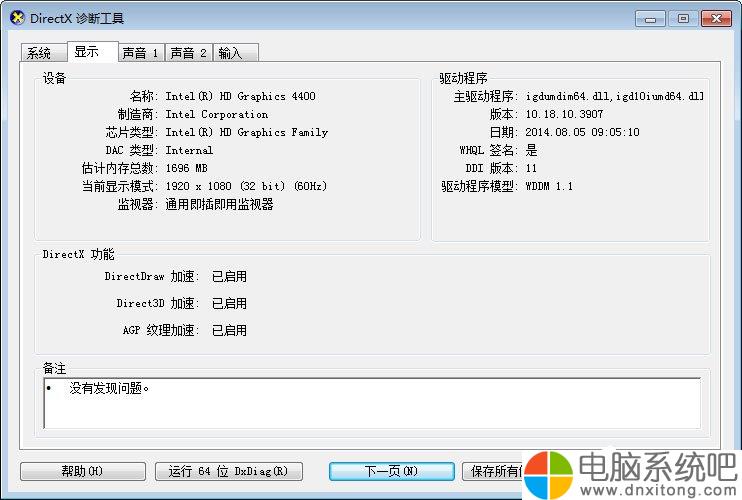Click the 估计内存总数 label
Viewport: 742px width, 500px height.
click(x=120, y=168)
